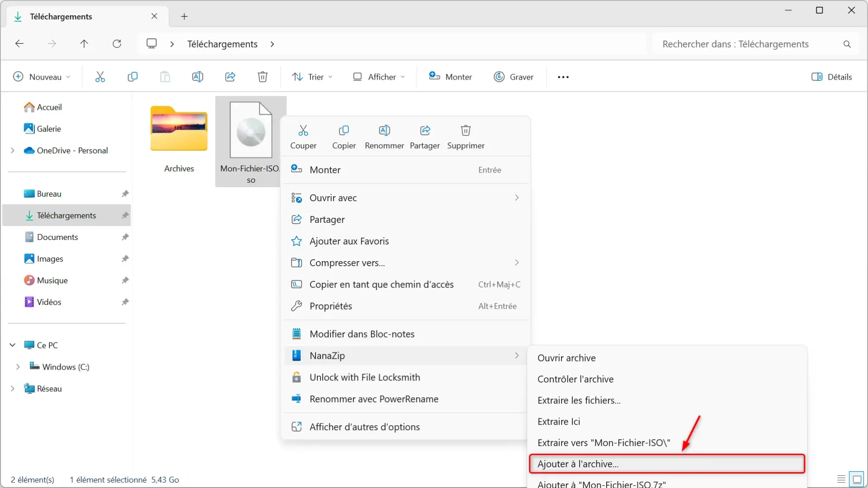The width and height of the screenshot is (868, 488).
Task: Select Afficher d'autres d'options
Action: pos(406,427)
